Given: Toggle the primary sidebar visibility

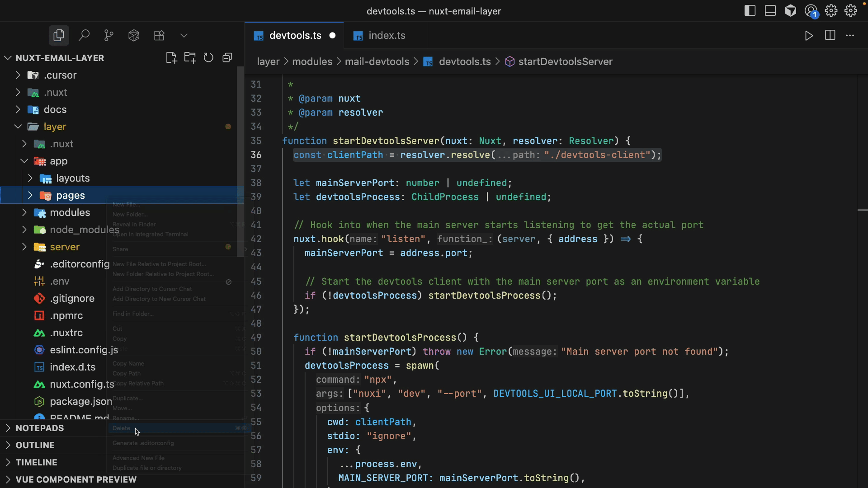Looking at the screenshot, I should pyautogui.click(x=750, y=11).
